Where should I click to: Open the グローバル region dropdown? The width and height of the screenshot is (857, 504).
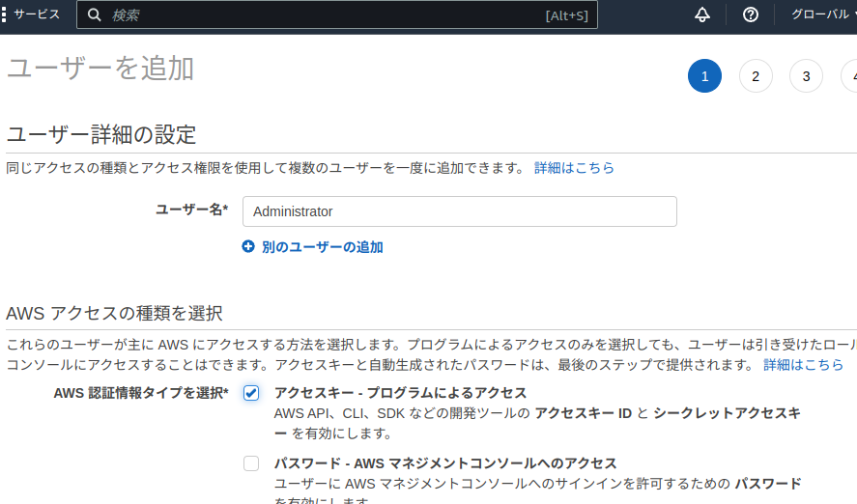coord(823,14)
